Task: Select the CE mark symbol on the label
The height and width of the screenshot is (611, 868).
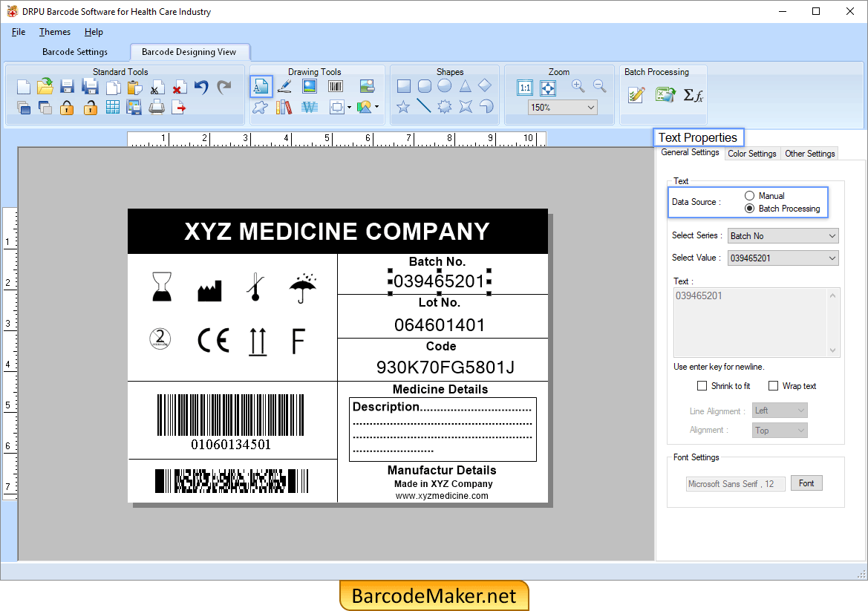Action: pos(213,340)
